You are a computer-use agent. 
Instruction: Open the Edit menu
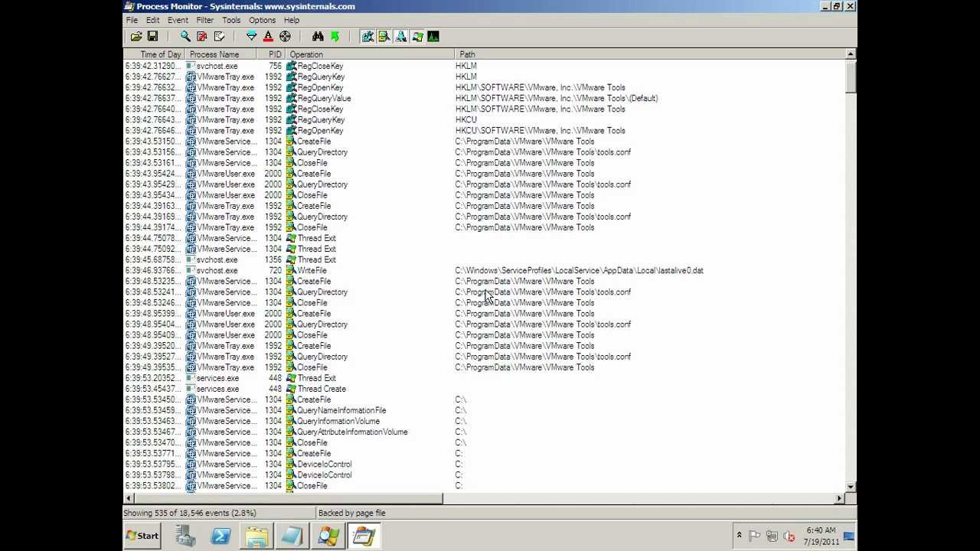[x=153, y=20]
